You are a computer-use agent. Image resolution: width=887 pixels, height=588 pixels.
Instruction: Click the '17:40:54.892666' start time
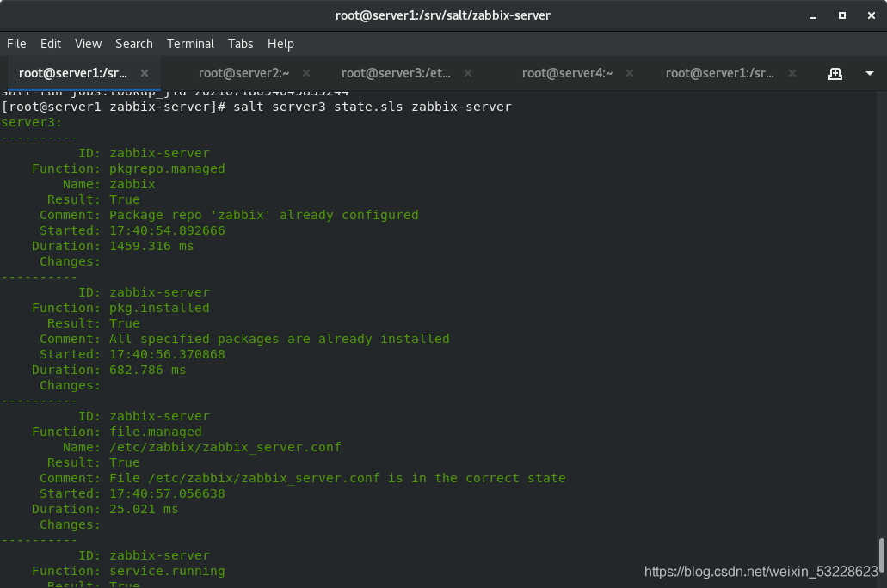point(167,230)
